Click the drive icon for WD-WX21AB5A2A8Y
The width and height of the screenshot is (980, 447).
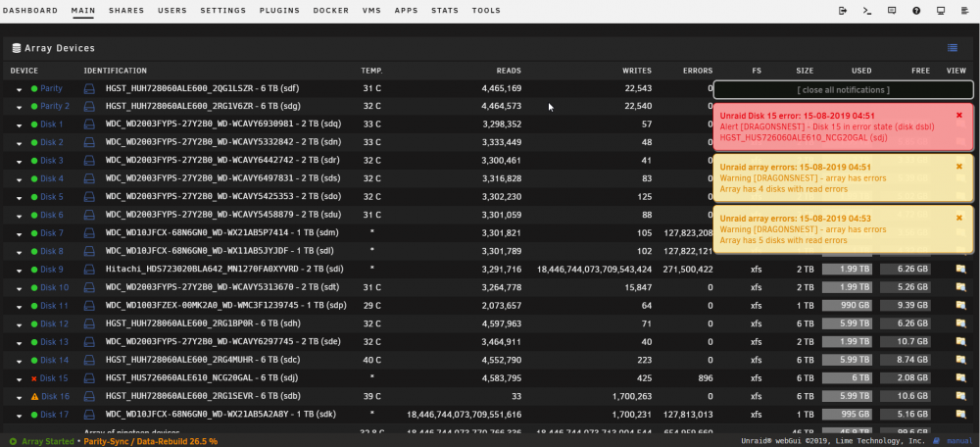(89, 415)
